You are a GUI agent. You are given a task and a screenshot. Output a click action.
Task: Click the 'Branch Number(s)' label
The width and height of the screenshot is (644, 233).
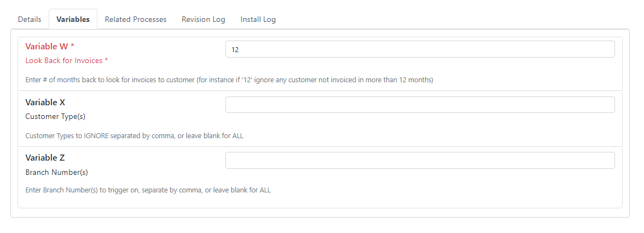pos(57,173)
